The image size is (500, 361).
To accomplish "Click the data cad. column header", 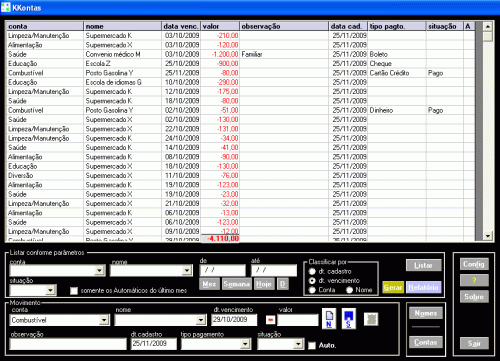I will click(x=348, y=26).
